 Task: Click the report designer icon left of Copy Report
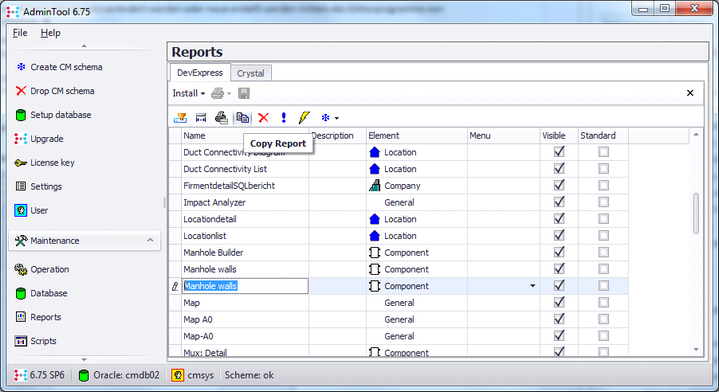pos(221,118)
